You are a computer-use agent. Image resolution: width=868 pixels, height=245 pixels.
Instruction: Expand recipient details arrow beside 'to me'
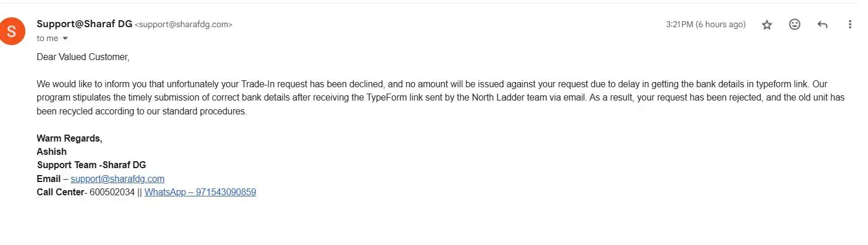(65, 39)
